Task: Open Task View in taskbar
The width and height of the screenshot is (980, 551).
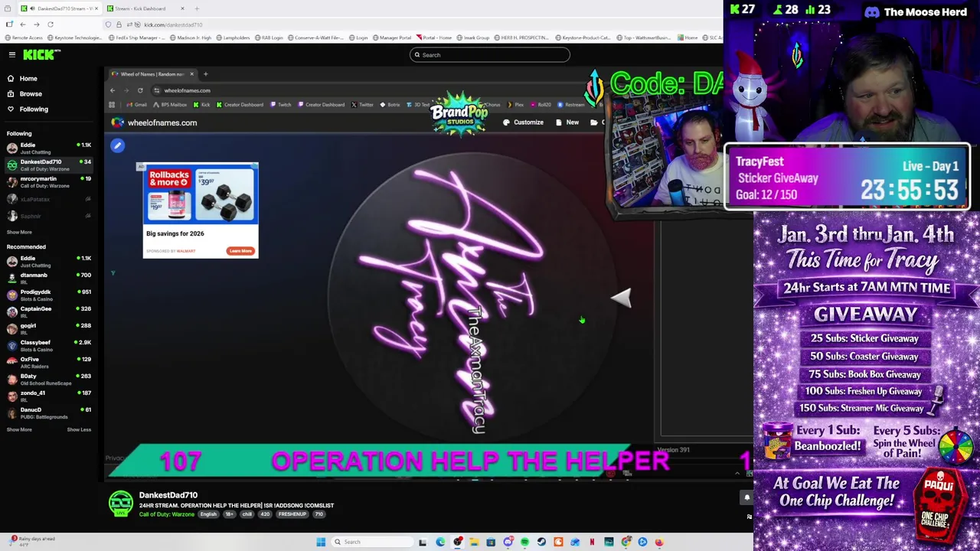Action: click(x=423, y=542)
